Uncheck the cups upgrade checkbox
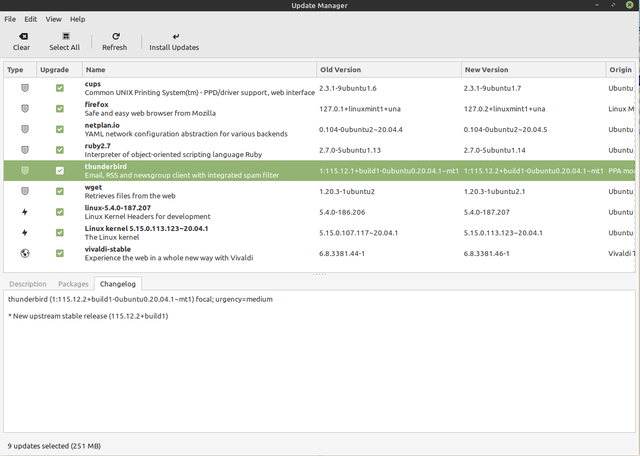Screen dimensions: 640x456 60,88
